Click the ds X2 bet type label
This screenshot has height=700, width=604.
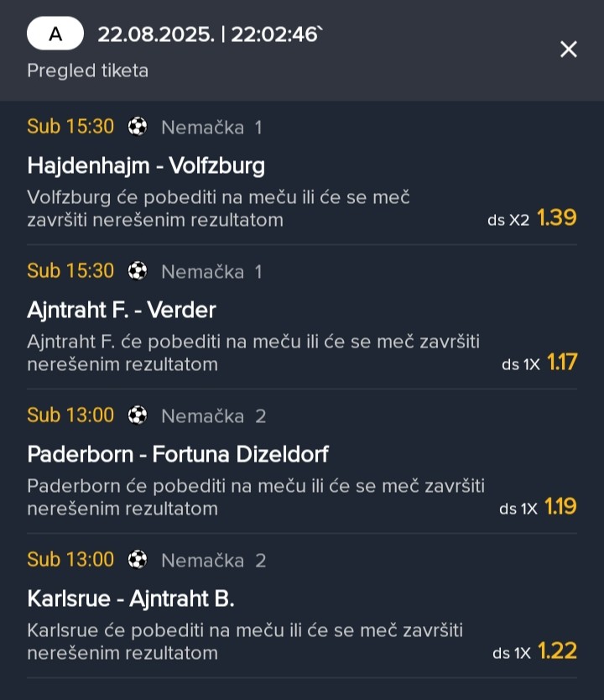coord(508,220)
